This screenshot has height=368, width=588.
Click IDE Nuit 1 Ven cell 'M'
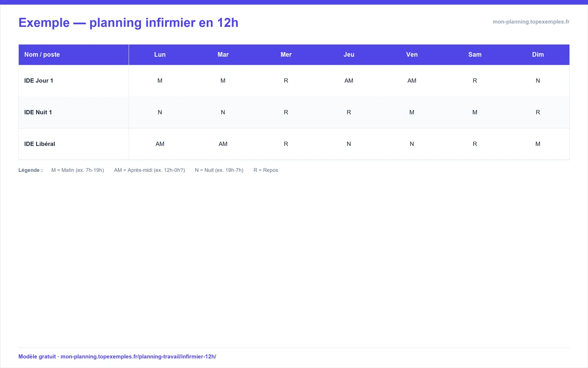[412, 112]
